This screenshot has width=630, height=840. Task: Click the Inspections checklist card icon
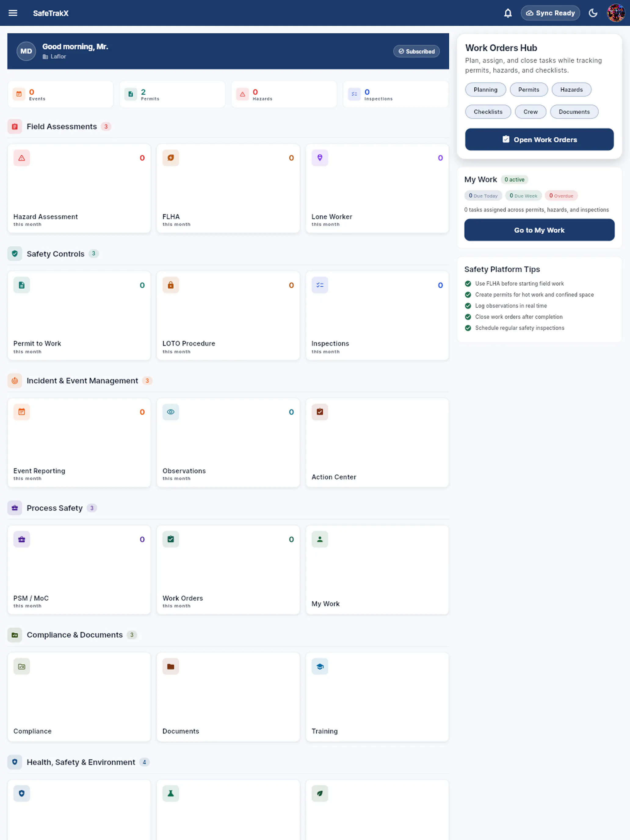point(320,285)
